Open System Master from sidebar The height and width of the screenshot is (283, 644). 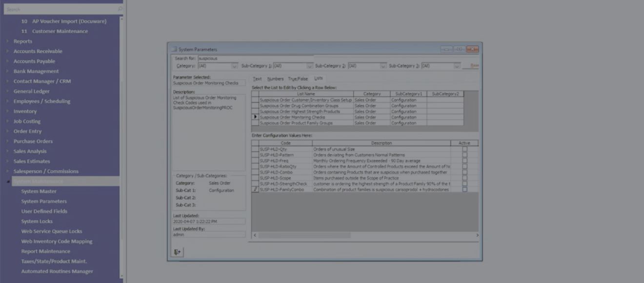(39, 191)
